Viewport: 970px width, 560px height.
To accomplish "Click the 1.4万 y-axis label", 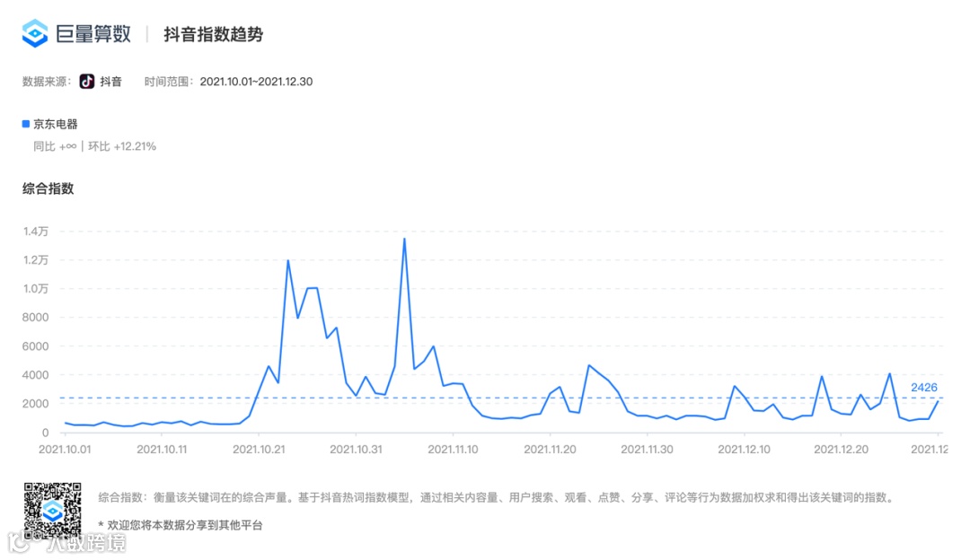I will (x=36, y=232).
